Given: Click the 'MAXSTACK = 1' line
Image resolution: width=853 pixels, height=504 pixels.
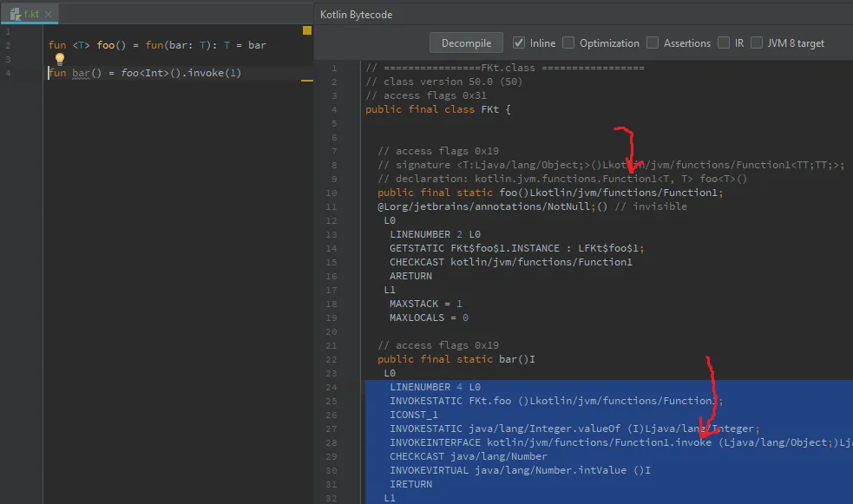Looking at the screenshot, I should pyautogui.click(x=425, y=304).
